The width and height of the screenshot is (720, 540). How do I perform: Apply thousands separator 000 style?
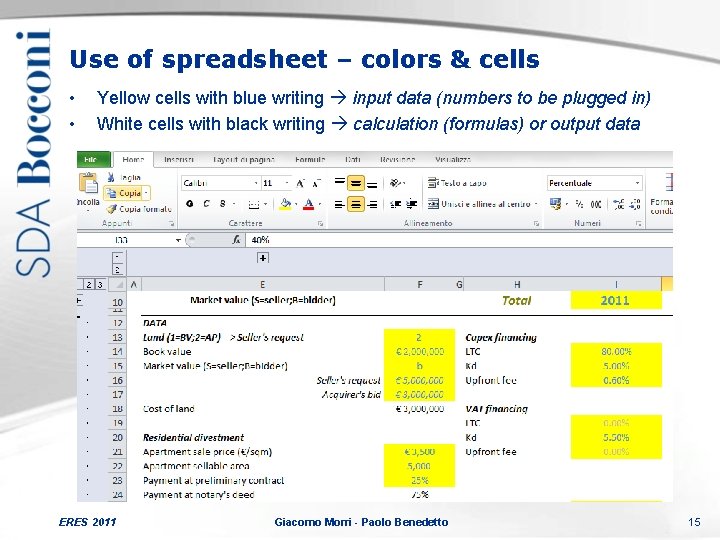tap(596, 204)
